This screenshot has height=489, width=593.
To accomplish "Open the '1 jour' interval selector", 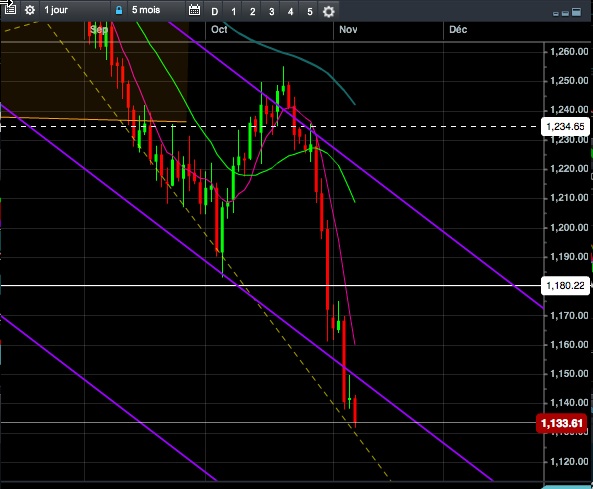I will point(75,10).
